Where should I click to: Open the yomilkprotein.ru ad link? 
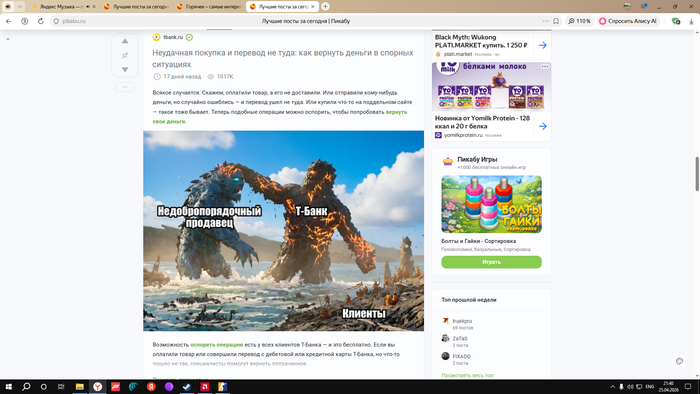[463, 135]
